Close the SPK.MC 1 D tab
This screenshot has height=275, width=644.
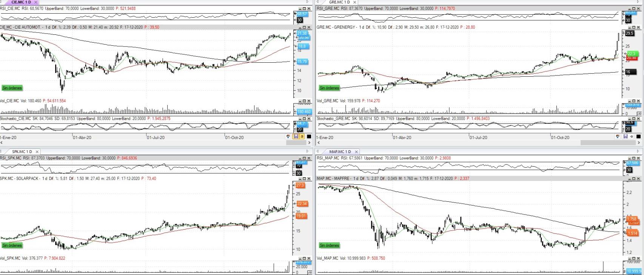coord(37,152)
